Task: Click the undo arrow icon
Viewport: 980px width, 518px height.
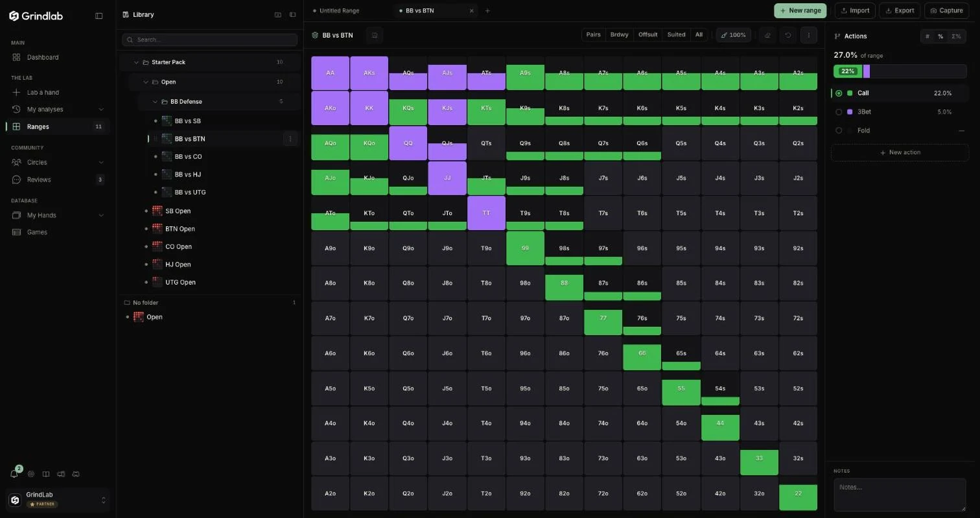Action: click(788, 35)
